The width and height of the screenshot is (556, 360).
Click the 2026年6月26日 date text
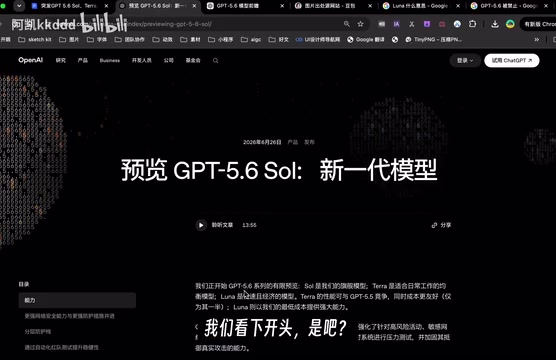point(262,142)
